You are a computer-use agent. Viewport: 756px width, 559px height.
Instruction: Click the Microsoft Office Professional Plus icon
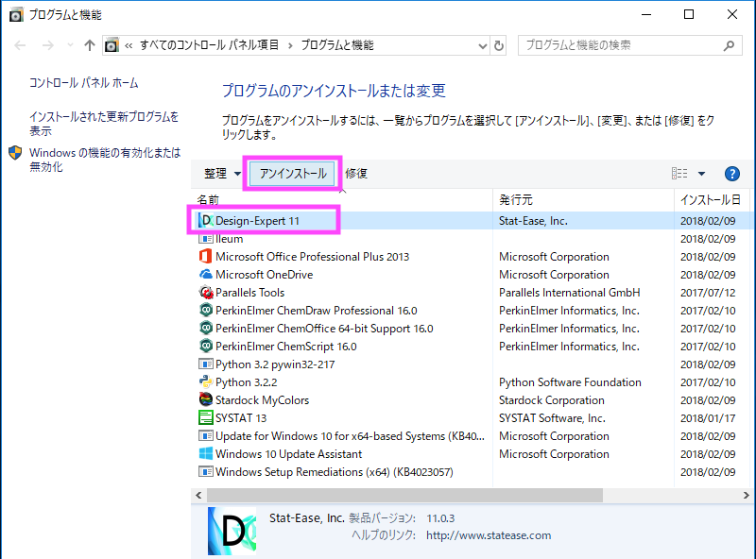[206, 257]
